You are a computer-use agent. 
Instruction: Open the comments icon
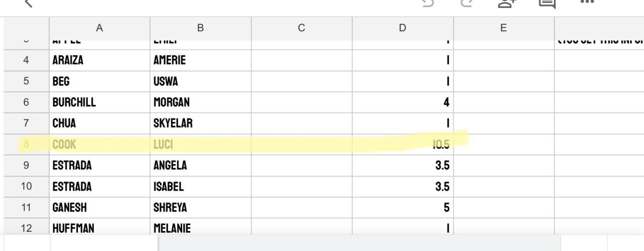547,4
